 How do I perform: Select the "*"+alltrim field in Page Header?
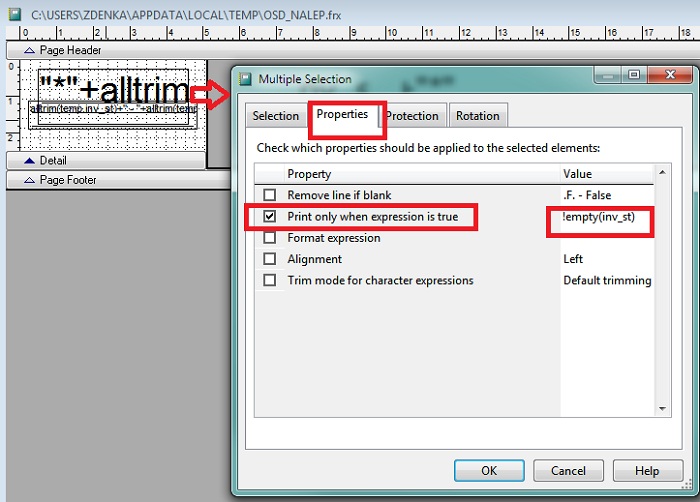[x=113, y=89]
